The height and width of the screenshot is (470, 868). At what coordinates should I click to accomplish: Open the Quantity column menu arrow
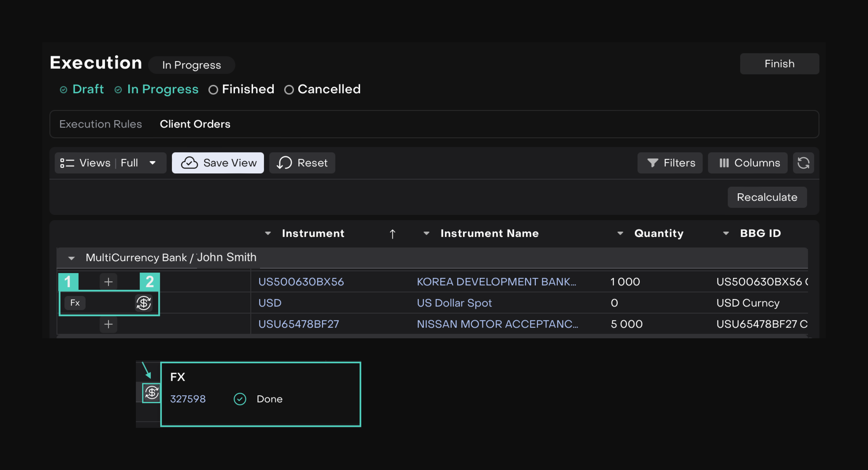(x=620, y=233)
